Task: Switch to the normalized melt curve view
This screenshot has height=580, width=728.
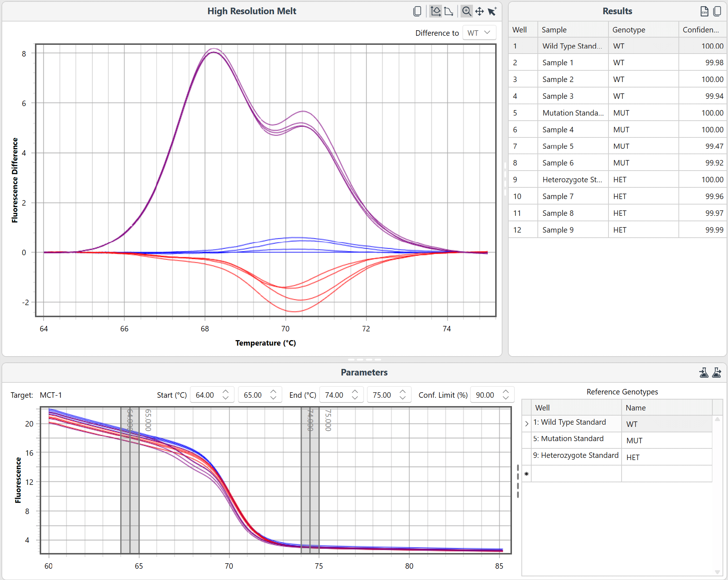Action: coord(449,11)
